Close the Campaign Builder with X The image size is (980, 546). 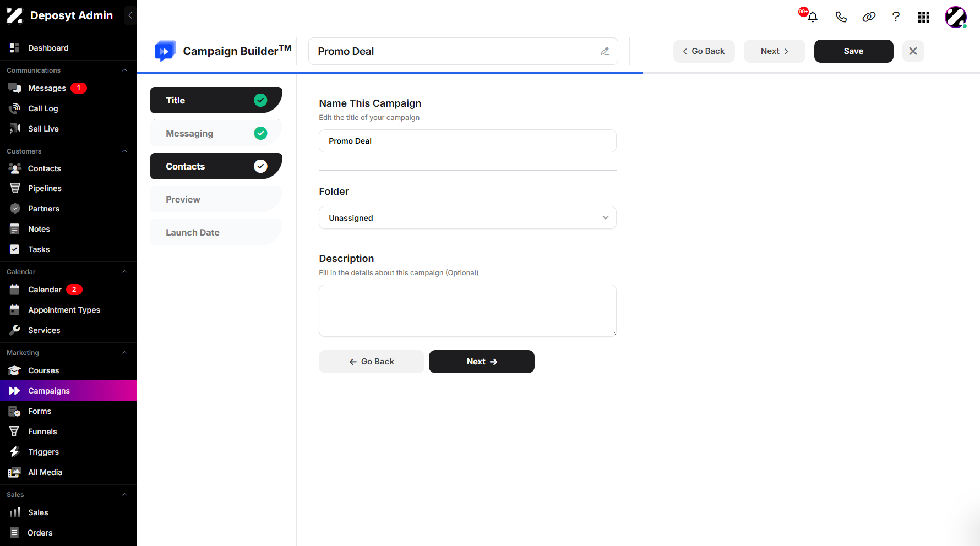913,51
